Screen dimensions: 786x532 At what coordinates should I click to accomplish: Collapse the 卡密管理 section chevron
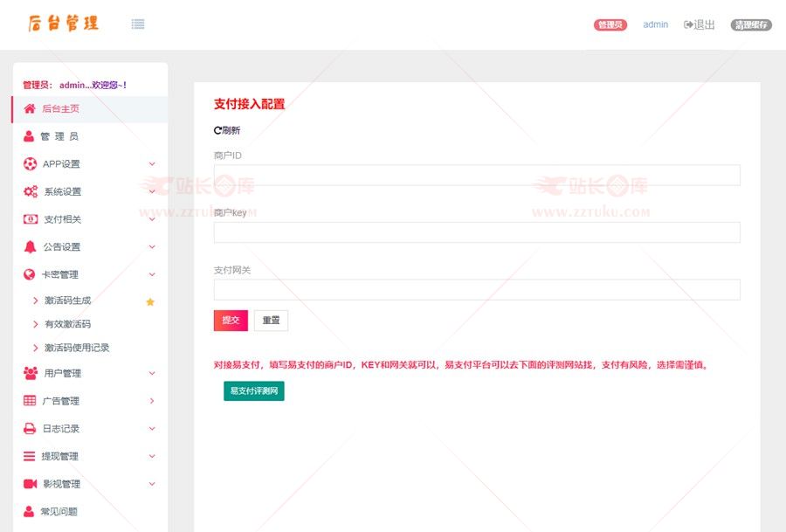(152, 274)
